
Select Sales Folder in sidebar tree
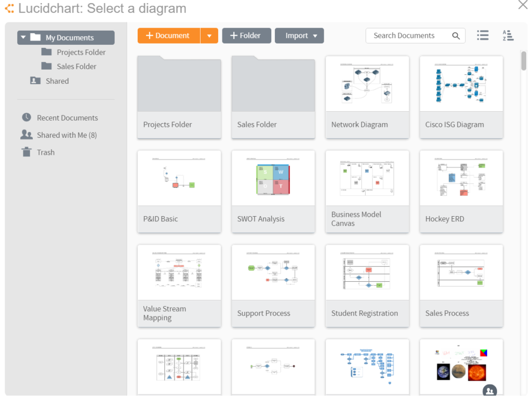[x=76, y=66]
